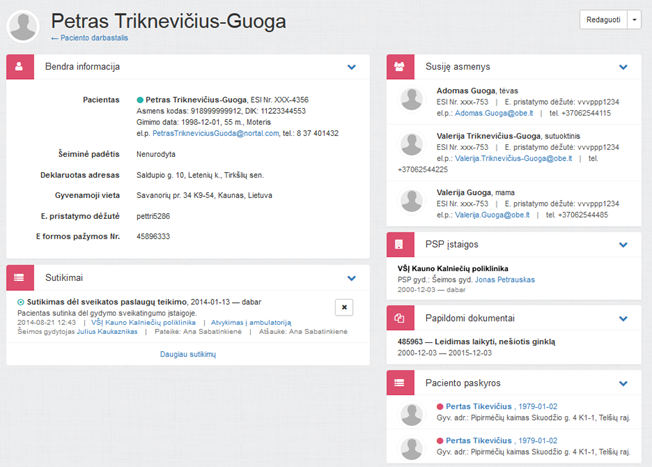This screenshot has width=652, height=467.
Task: Click the Sutikimai panel list icon
Action: point(20,278)
